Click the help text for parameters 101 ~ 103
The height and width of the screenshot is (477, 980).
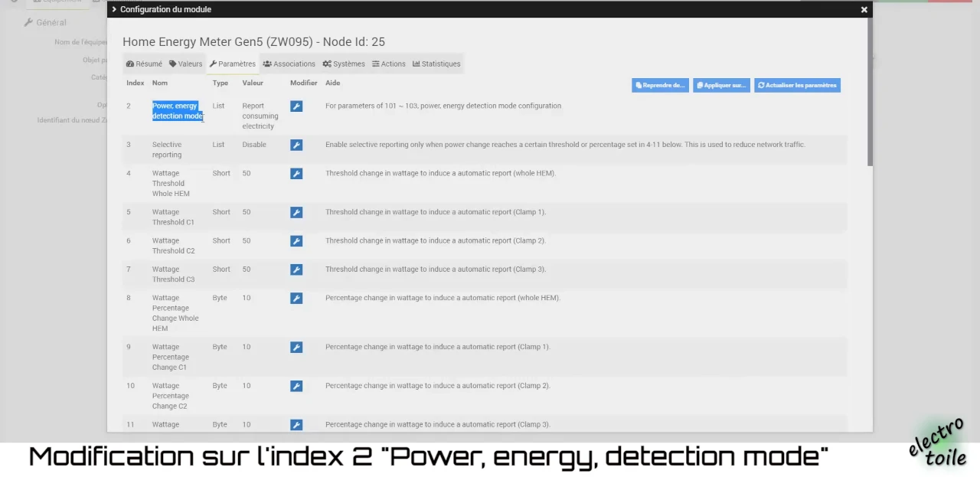point(443,106)
